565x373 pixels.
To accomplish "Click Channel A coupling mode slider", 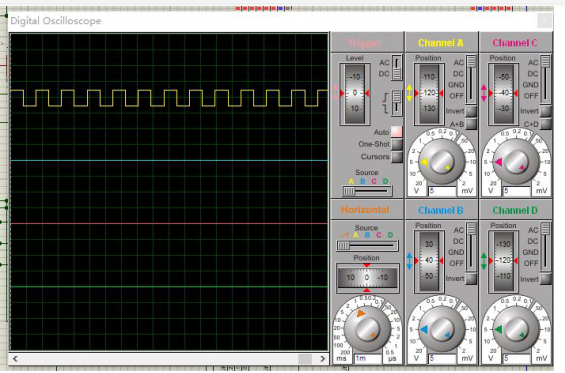I will click(471, 79).
